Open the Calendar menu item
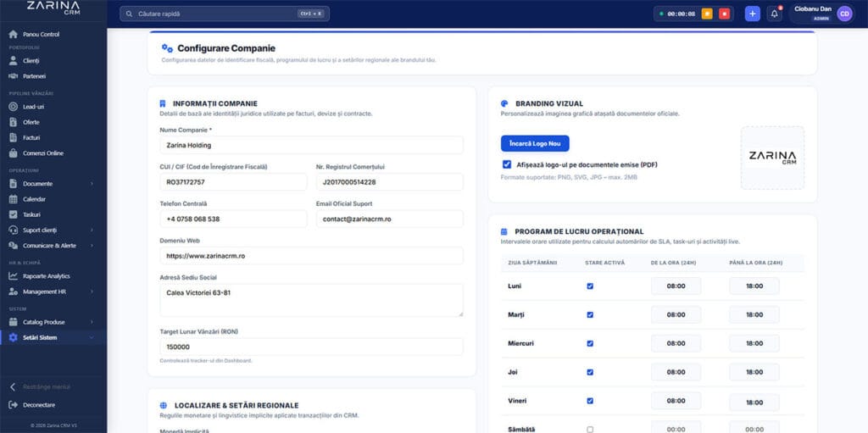Screen dimensions: 868x433 point(53,199)
